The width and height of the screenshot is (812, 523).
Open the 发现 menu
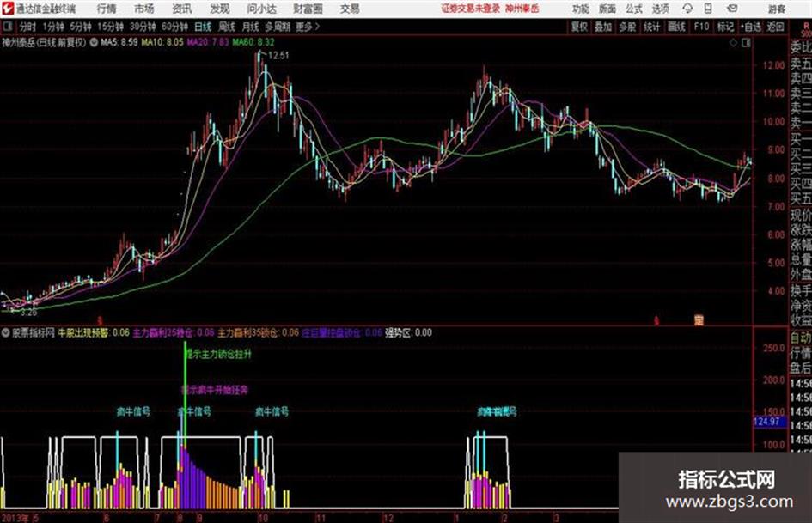(220, 9)
